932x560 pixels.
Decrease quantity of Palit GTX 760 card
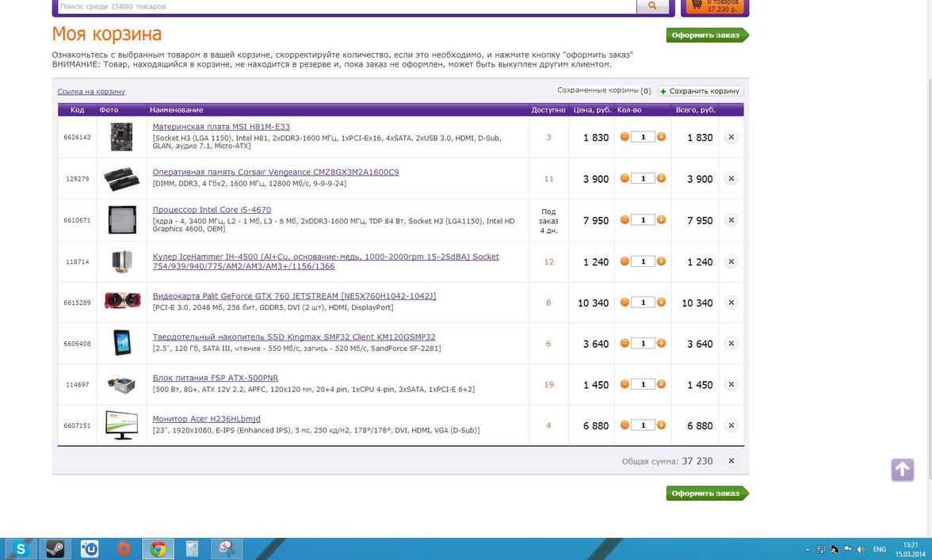(x=625, y=303)
